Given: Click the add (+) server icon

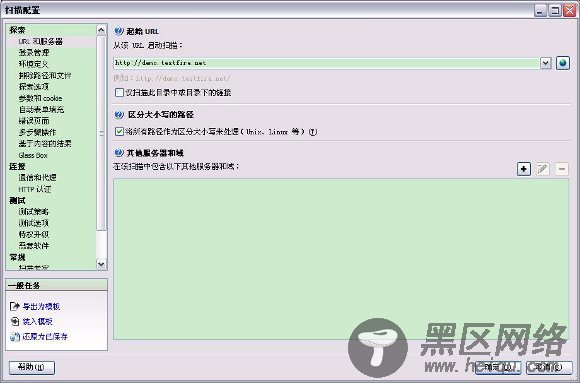Looking at the screenshot, I should [x=523, y=169].
